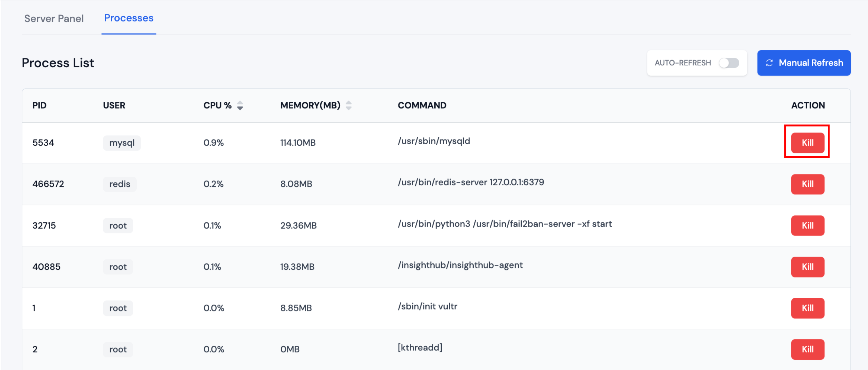Click the ACTION column header
The width and height of the screenshot is (868, 370).
click(808, 106)
